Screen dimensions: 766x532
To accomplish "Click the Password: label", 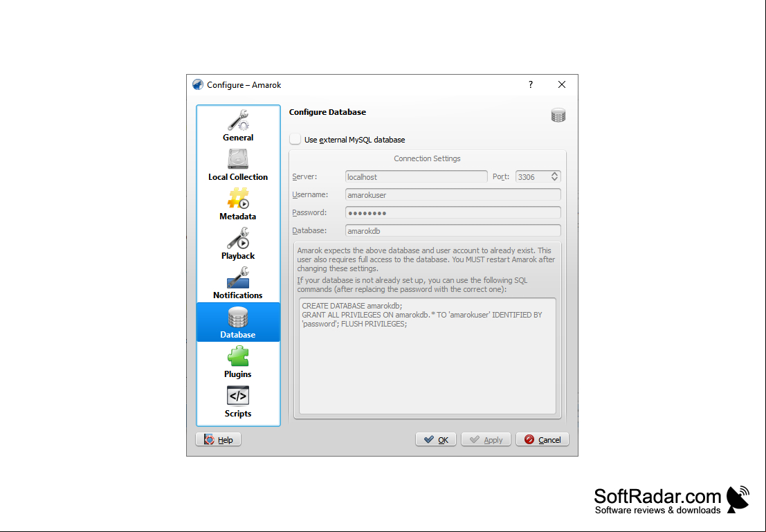I will pyautogui.click(x=309, y=212).
